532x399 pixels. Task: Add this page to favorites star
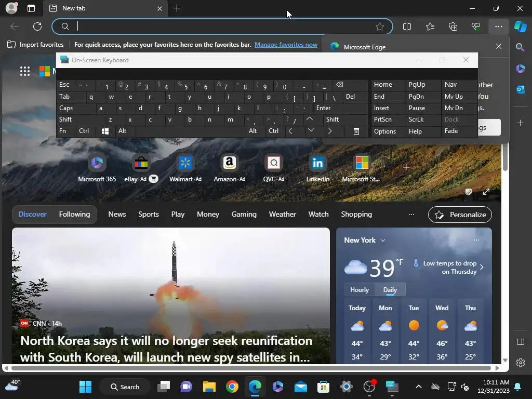[x=380, y=26]
